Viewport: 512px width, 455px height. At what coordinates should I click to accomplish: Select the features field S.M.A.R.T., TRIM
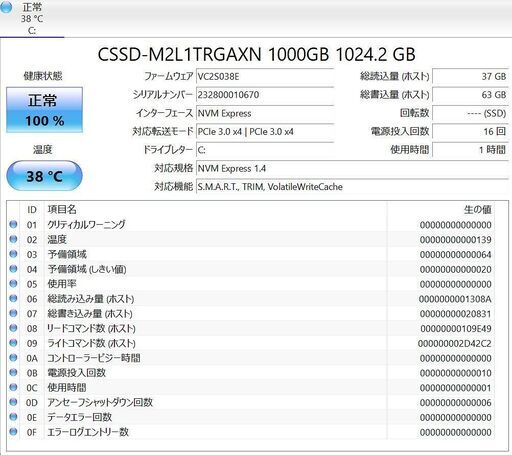point(352,187)
